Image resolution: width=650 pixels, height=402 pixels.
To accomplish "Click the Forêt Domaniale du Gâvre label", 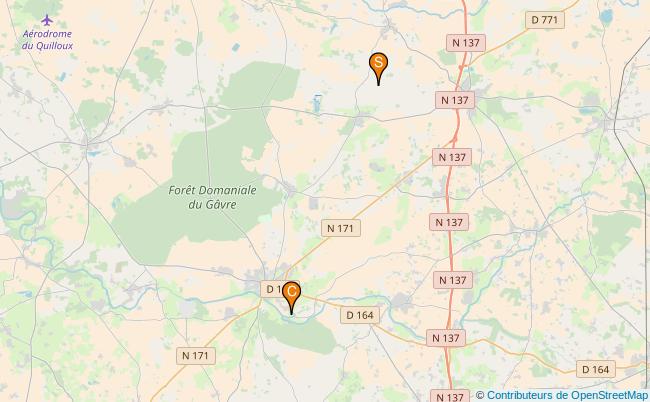I will (212, 197).
